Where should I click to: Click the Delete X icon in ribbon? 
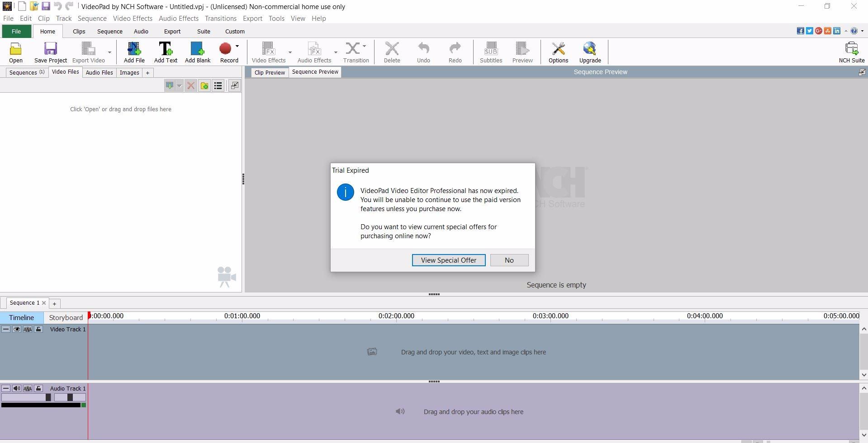coord(392,49)
